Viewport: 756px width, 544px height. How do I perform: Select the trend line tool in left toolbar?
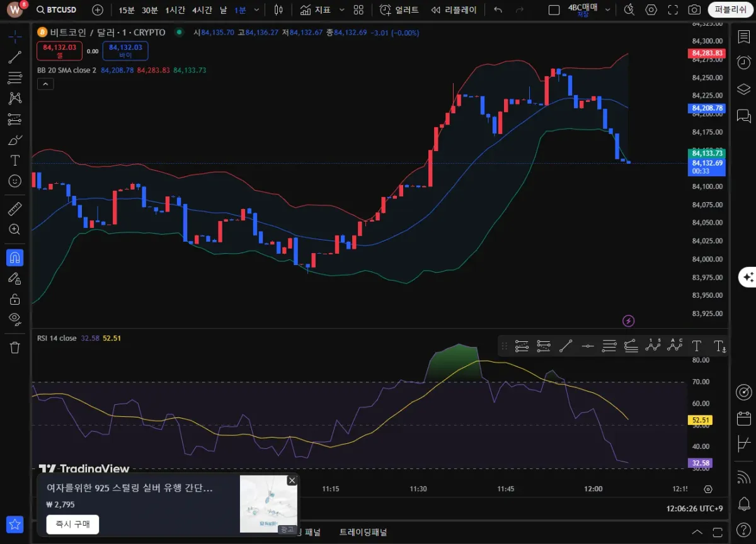15,57
